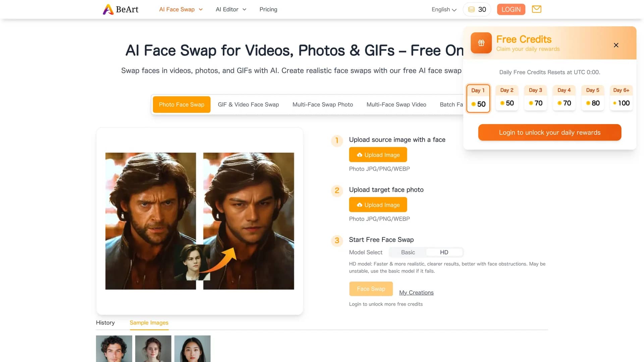Screen dimensions: 644x362
Task: Select the Basic model option
Action: point(408,252)
